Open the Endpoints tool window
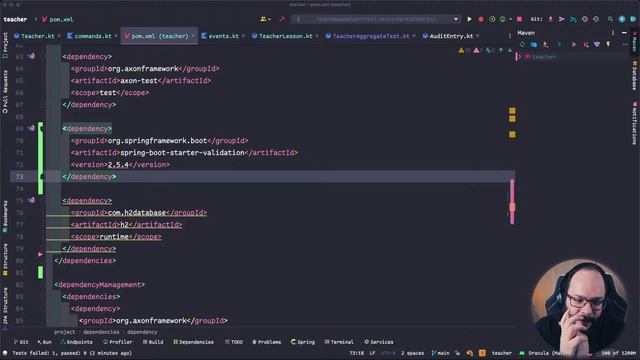The width and height of the screenshot is (640, 360). (x=77, y=342)
